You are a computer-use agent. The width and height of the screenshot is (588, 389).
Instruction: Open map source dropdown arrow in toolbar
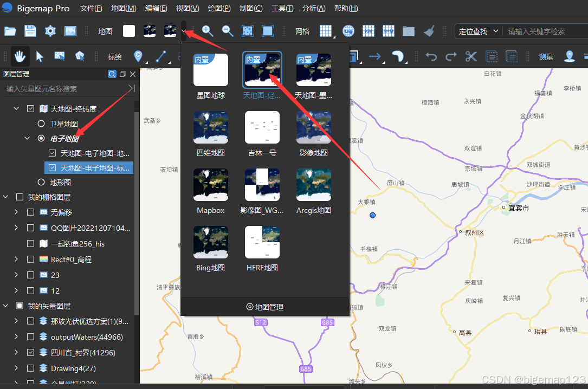[x=184, y=31]
